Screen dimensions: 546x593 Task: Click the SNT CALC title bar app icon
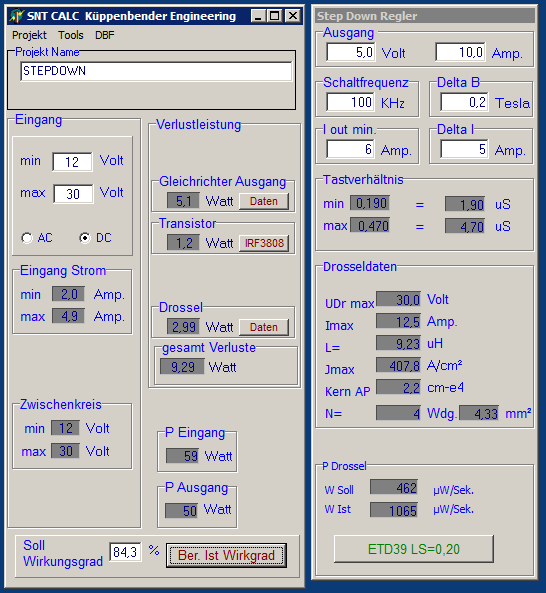pyautogui.click(x=17, y=16)
